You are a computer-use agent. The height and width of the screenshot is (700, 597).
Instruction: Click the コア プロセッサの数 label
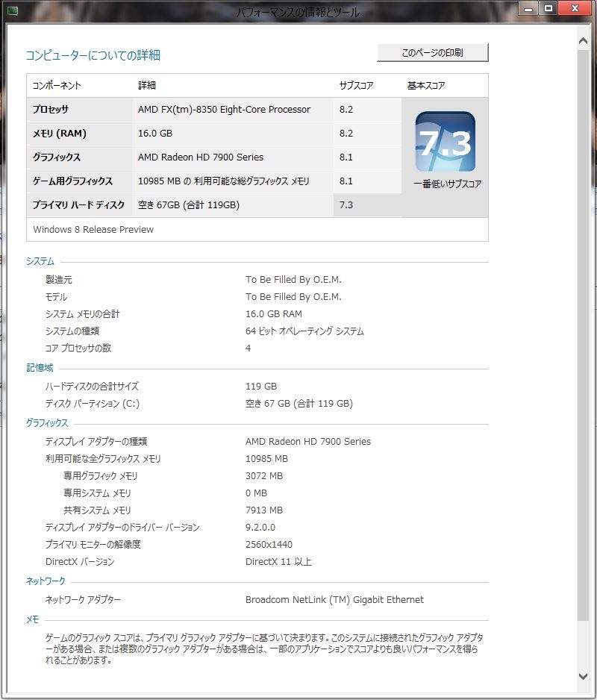coord(78,349)
